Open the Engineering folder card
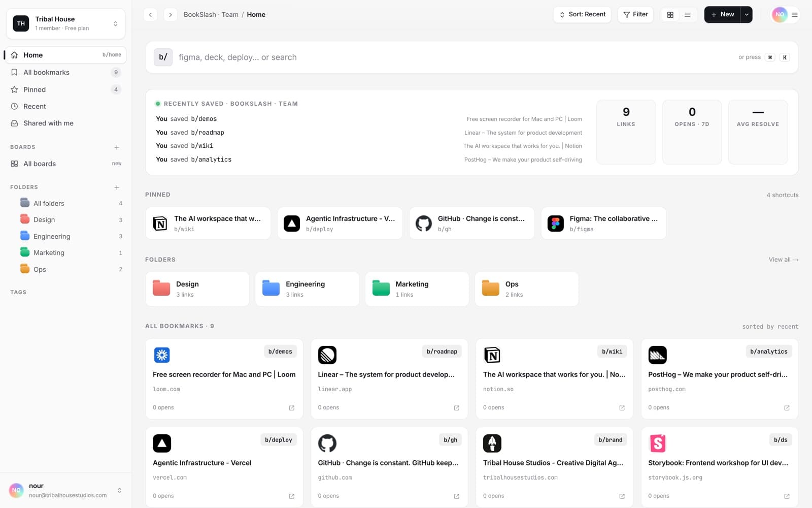The width and height of the screenshot is (812, 508). click(307, 289)
